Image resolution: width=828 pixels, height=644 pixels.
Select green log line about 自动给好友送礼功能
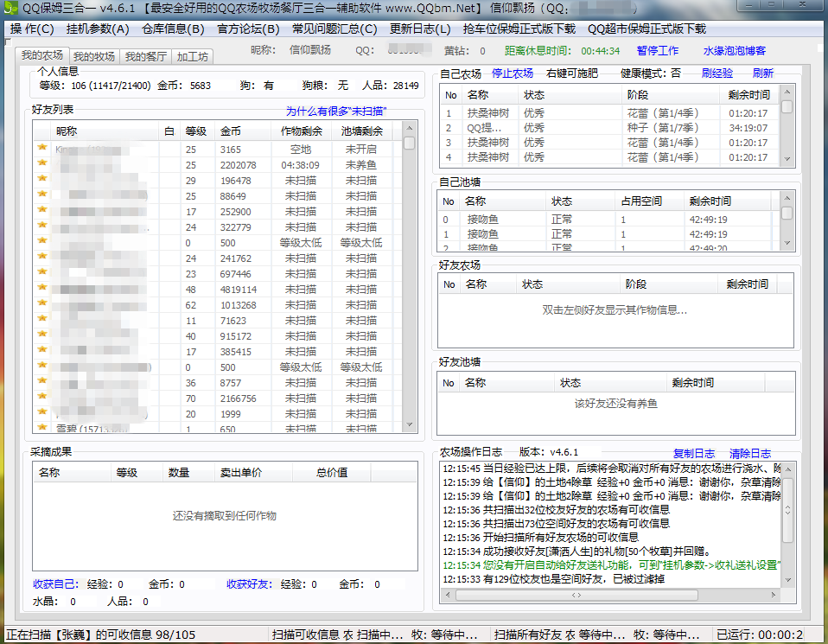(x=612, y=565)
